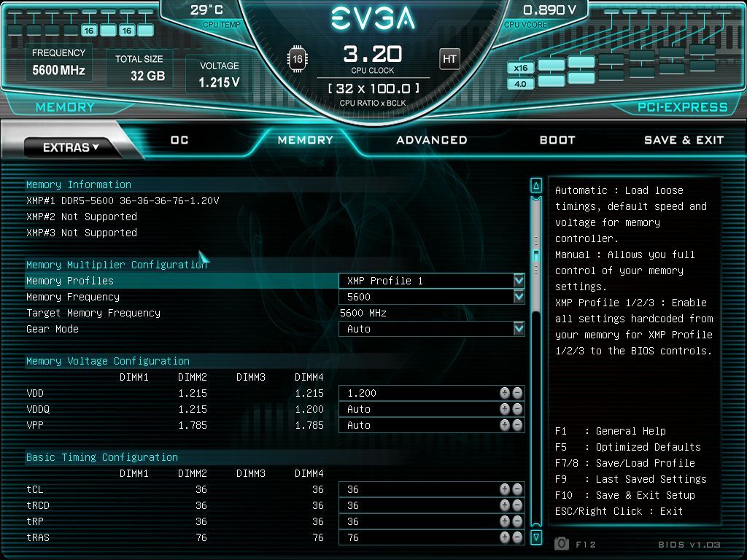Decrease VPP voltage with minus icon
Image resolution: width=747 pixels, height=560 pixels.
517,425
